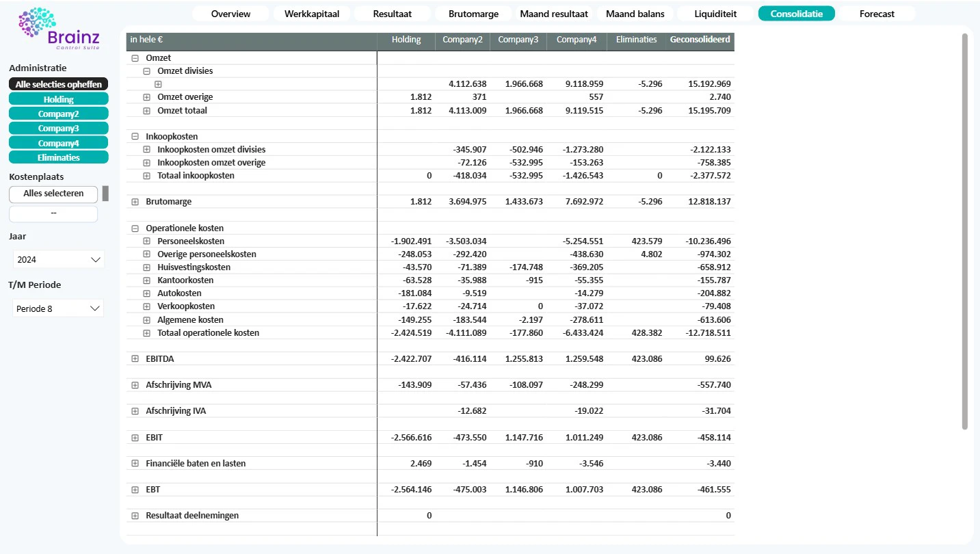Click Alle selecties opheffen button
The height and width of the screenshot is (554, 980).
tap(59, 84)
